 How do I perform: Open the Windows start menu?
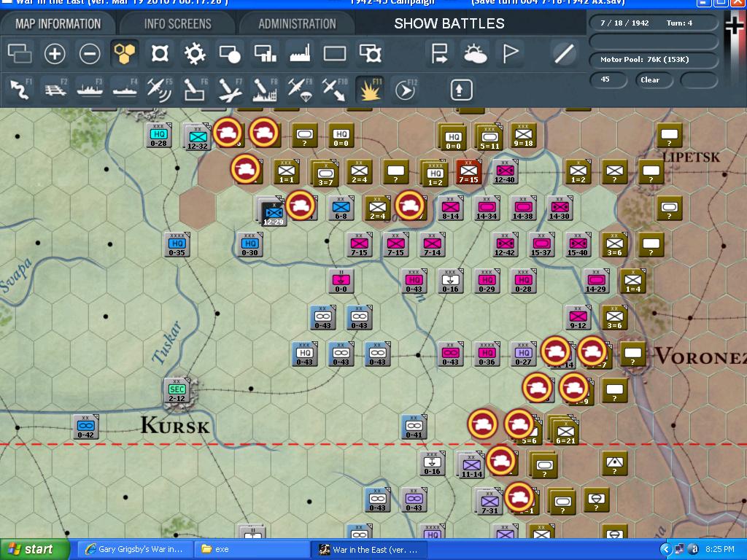tap(34, 549)
